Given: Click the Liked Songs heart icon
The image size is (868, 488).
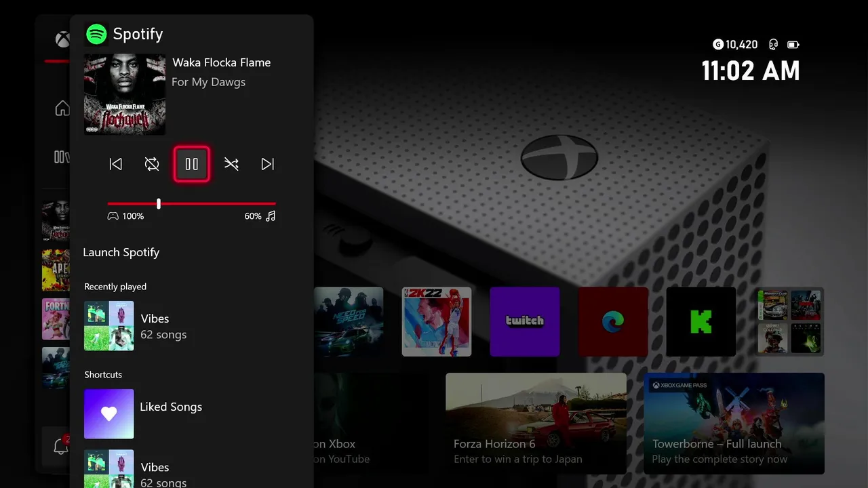Looking at the screenshot, I should [108, 413].
